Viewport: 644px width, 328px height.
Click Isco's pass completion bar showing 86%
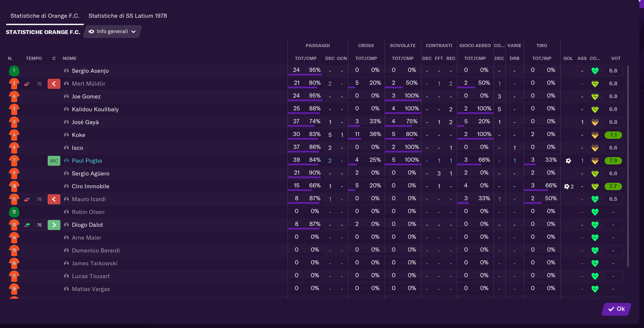304,152
